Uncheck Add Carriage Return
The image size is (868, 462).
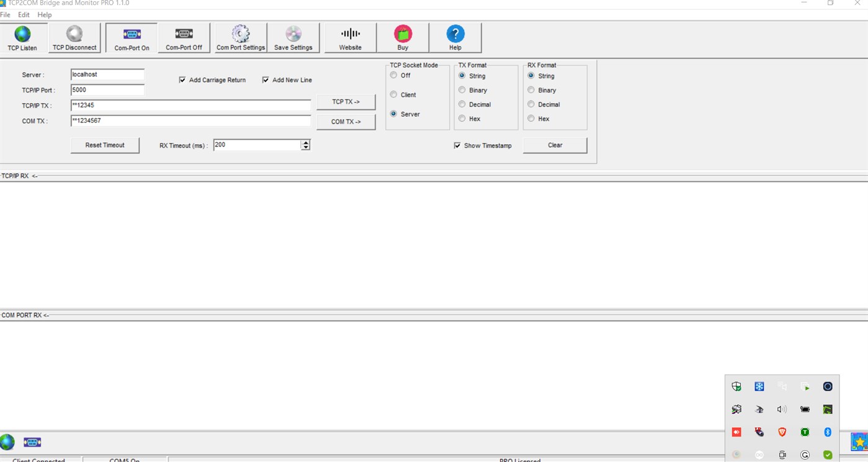click(183, 79)
